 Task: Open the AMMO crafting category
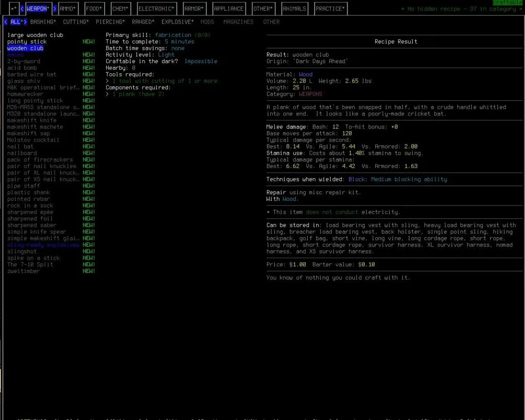(x=67, y=8)
